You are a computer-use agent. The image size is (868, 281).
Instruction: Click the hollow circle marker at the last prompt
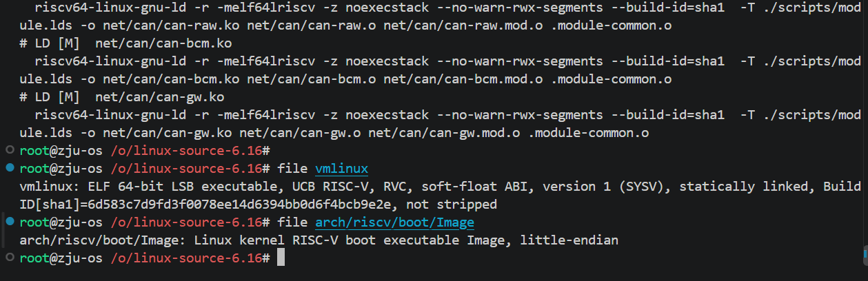pyautogui.click(x=9, y=258)
